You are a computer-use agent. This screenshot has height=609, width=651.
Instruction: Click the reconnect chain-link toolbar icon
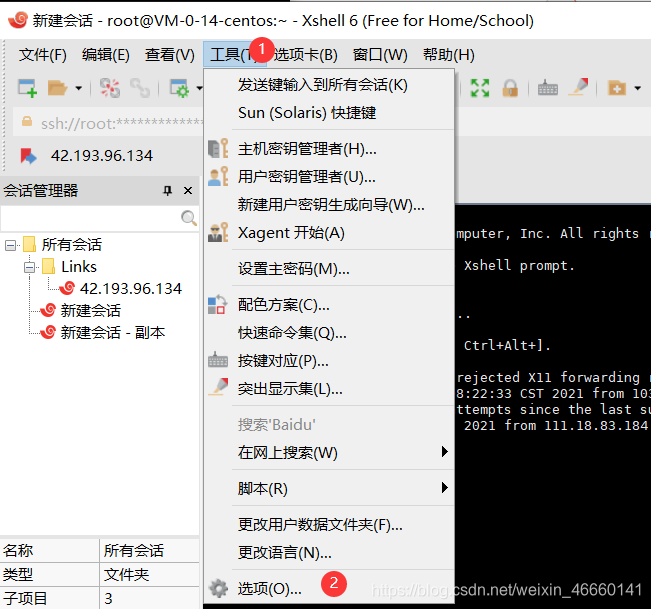tap(140, 88)
